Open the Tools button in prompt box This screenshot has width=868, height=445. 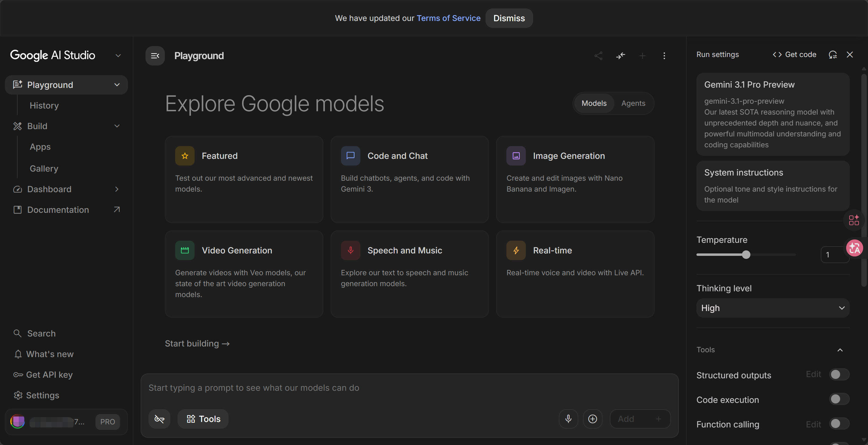(203, 419)
